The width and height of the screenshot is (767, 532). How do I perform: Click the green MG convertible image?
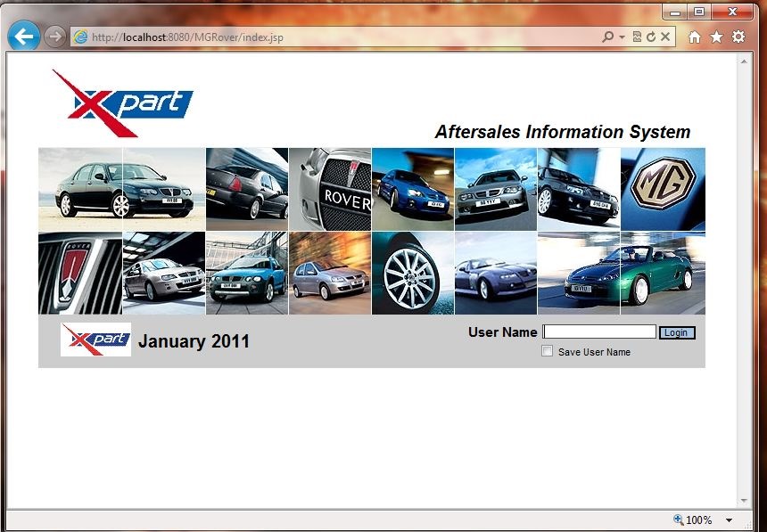tap(622, 273)
